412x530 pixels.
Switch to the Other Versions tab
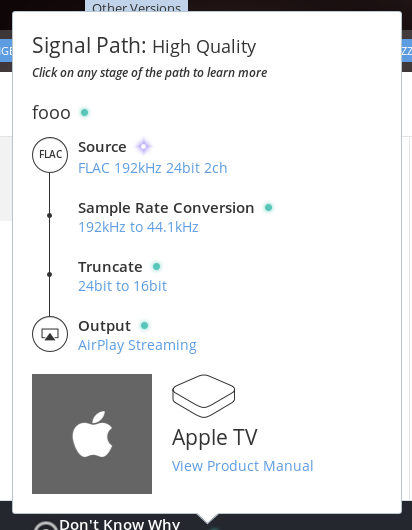coord(137,6)
